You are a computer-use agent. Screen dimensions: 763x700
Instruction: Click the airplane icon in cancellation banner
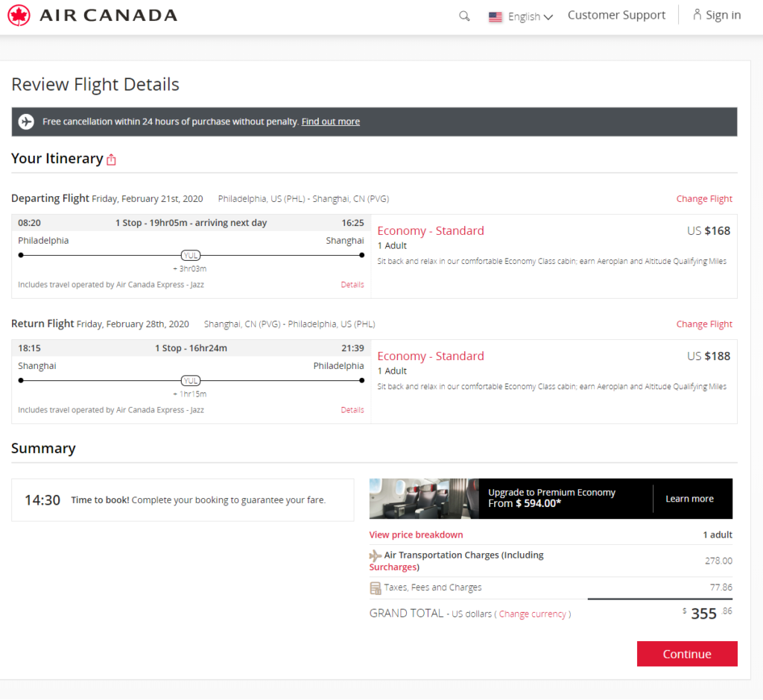pyautogui.click(x=26, y=122)
